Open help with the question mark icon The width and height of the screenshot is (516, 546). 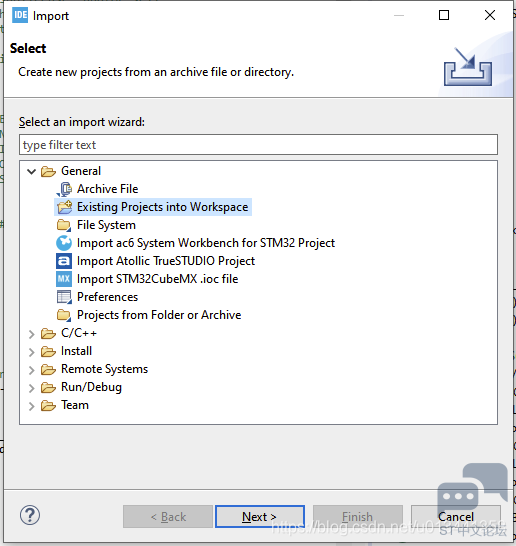(30, 515)
